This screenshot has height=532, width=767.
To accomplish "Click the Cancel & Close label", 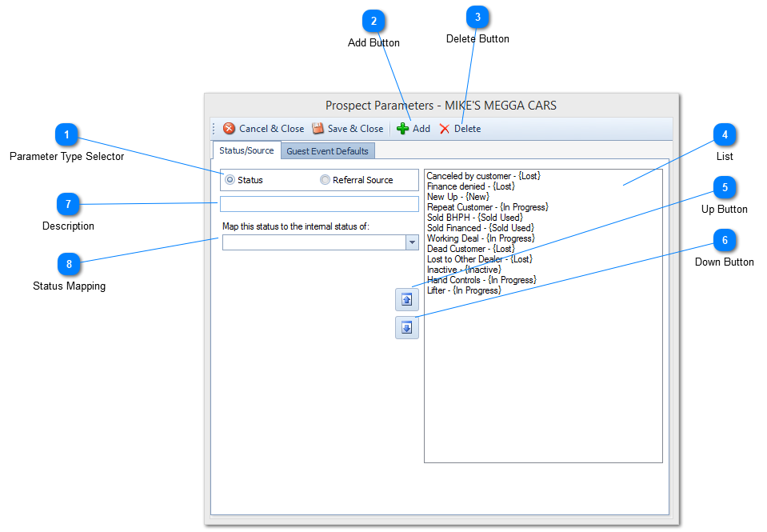I will click(271, 129).
